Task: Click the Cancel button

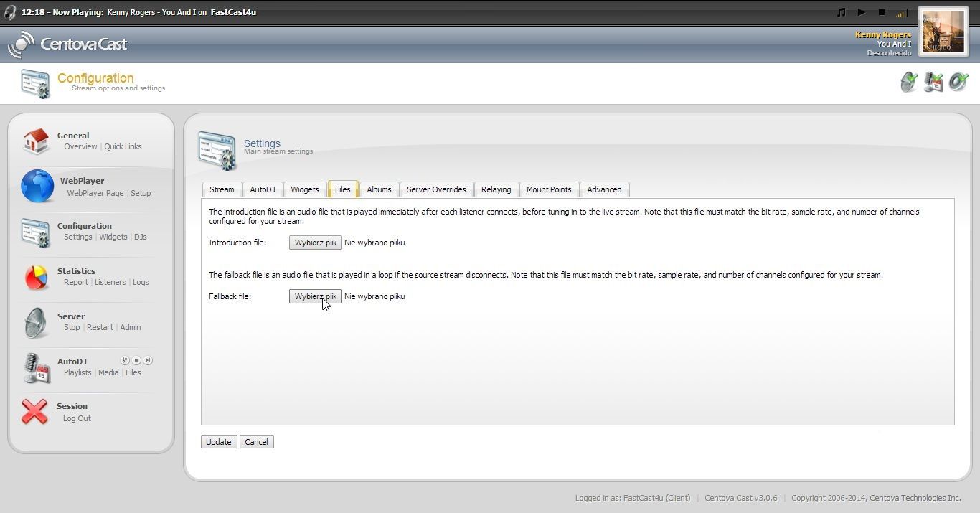Action: point(256,442)
